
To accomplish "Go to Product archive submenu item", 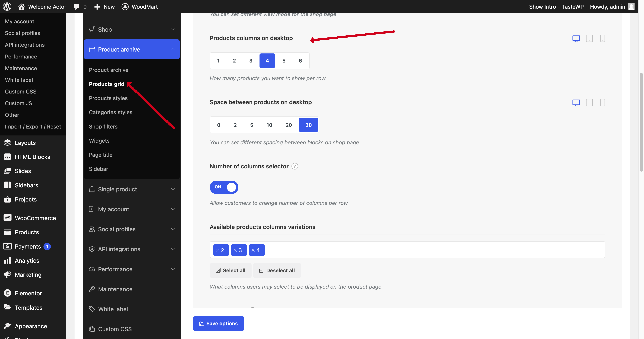I will [x=109, y=70].
